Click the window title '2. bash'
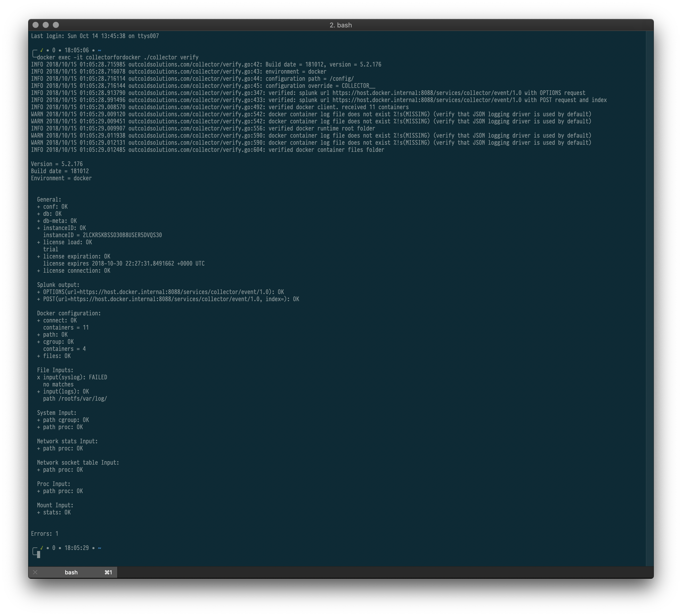The height and width of the screenshot is (616, 682). point(341,25)
